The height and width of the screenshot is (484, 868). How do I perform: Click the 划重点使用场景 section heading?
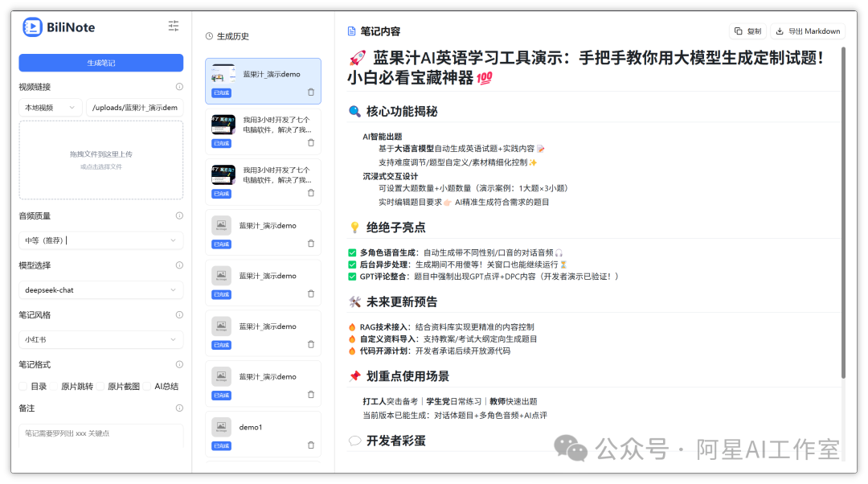tap(407, 376)
